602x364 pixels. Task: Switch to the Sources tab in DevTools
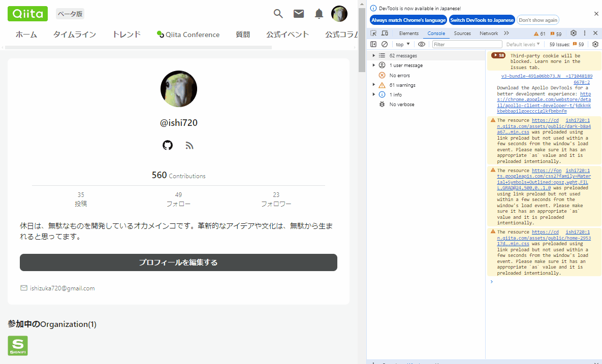point(462,32)
